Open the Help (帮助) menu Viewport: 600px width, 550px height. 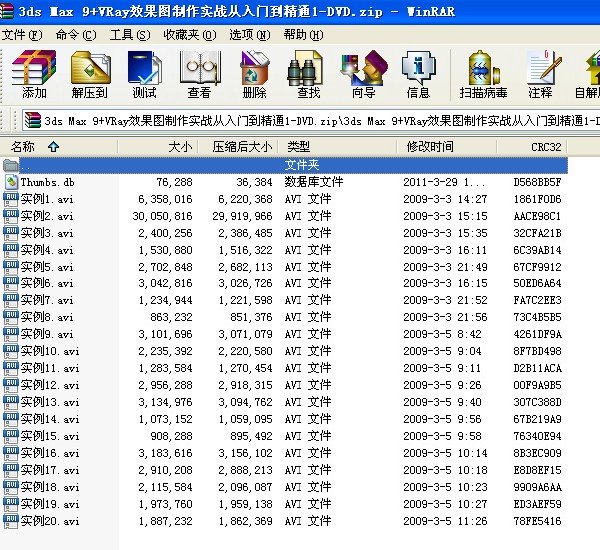[303, 35]
